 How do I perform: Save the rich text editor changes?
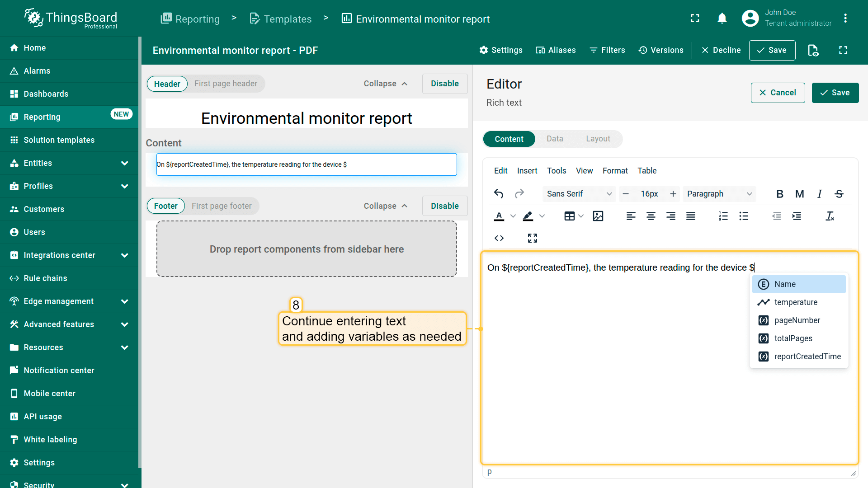pyautogui.click(x=835, y=93)
